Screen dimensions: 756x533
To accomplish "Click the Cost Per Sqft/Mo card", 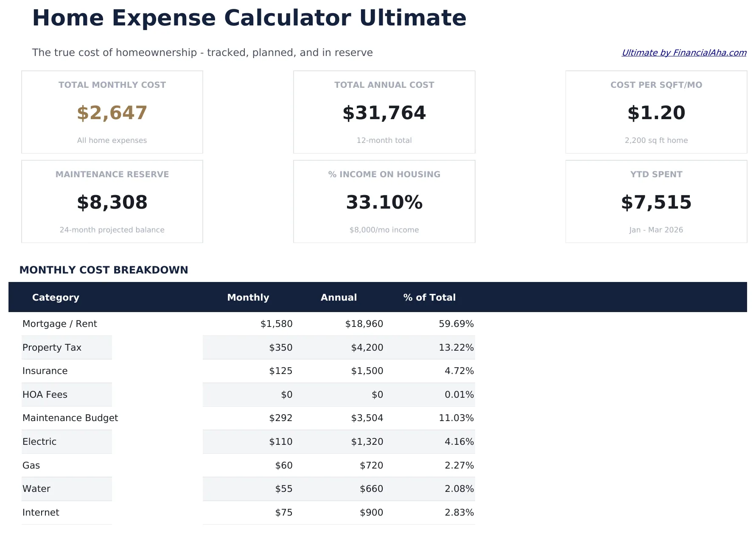I will (x=656, y=112).
